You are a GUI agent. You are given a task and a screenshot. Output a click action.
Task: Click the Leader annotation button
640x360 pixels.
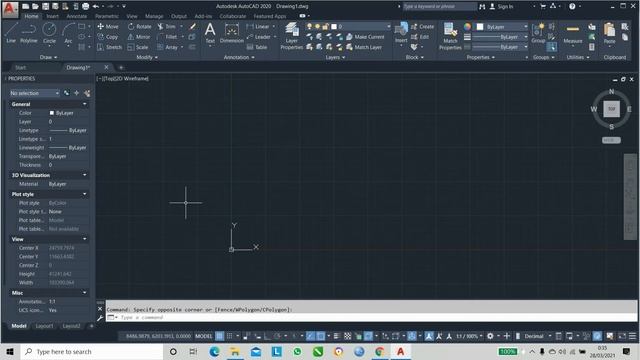pos(259,37)
